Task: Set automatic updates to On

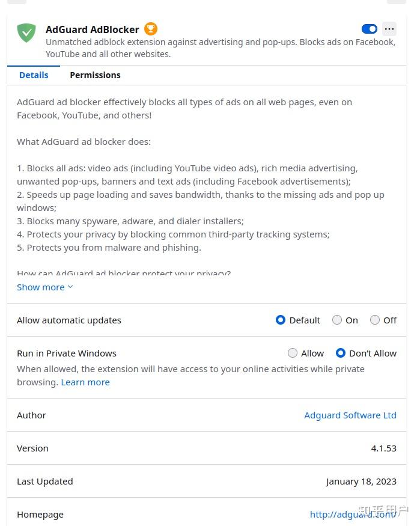Action: 337,320
